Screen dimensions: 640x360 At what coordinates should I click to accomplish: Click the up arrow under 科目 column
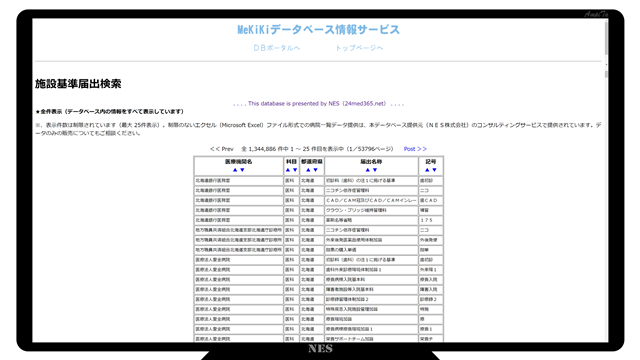coord(288,170)
